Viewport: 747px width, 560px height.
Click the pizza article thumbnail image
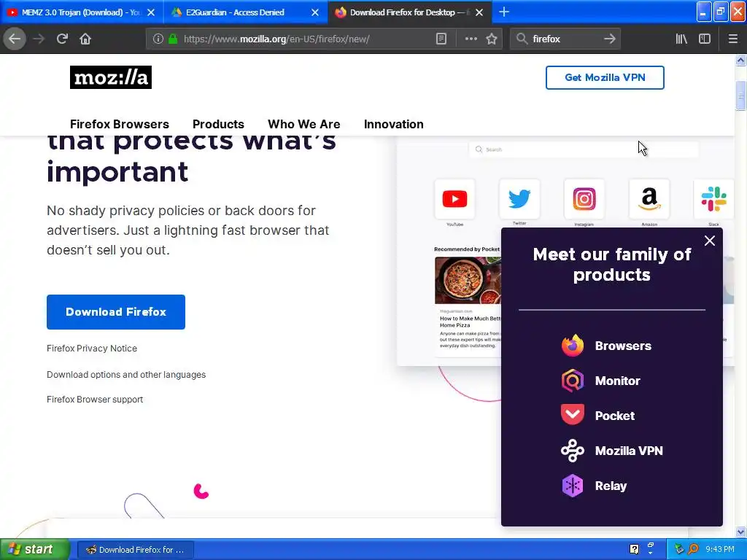coord(468,280)
